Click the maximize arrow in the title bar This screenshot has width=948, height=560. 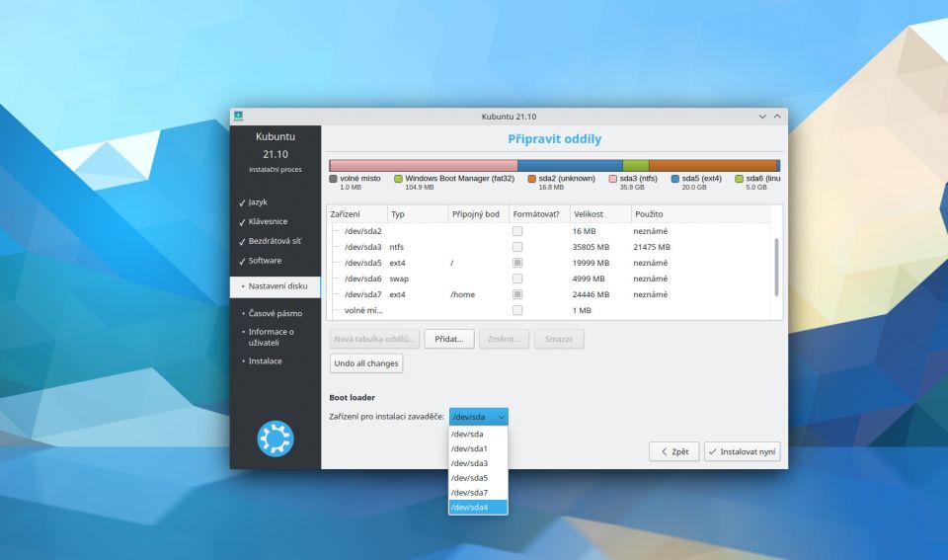(777, 117)
